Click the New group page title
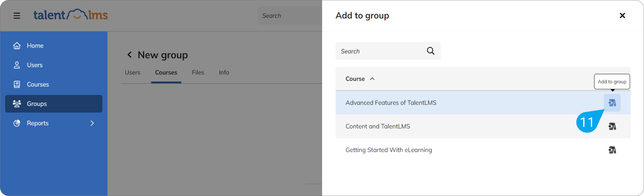 [163, 55]
